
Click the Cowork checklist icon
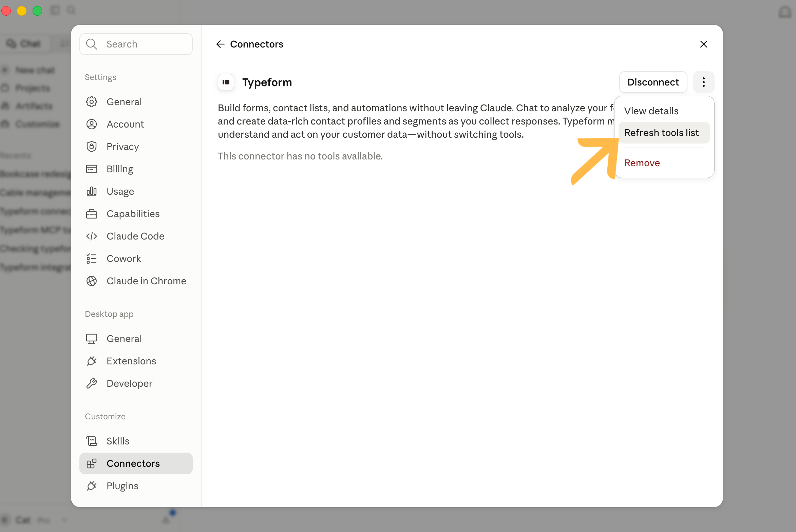click(92, 259)
